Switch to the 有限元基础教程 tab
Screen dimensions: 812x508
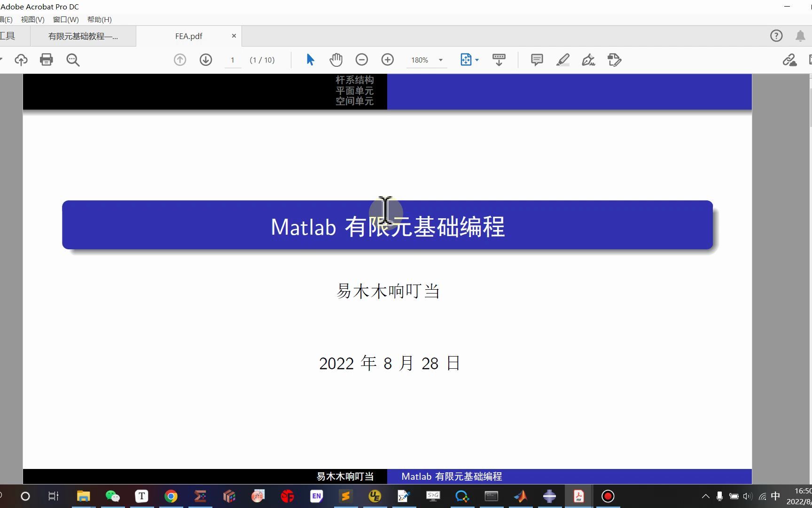point(83,36)
